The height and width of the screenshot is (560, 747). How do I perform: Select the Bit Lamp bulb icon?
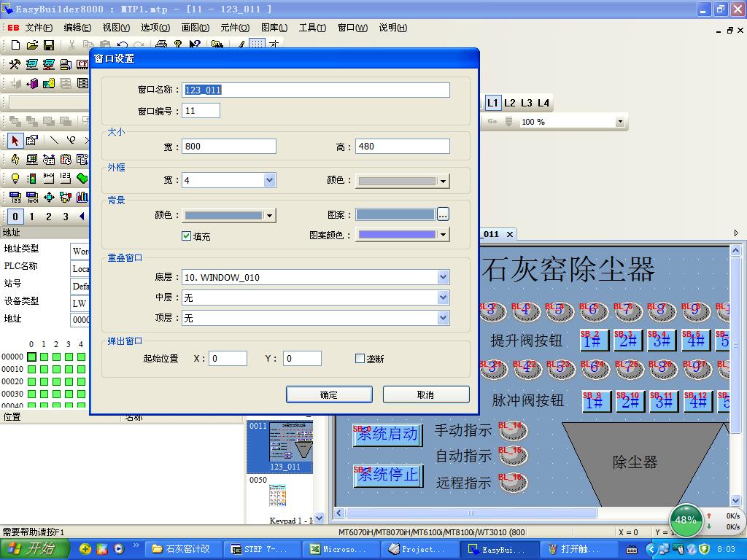click(x=15, y=179)
